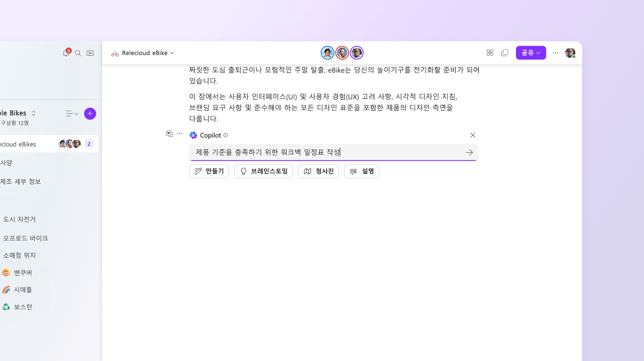The width and height of the screenshot is (644, 361).
Task: Click the 2 count badge
Action: click(89, 144)
